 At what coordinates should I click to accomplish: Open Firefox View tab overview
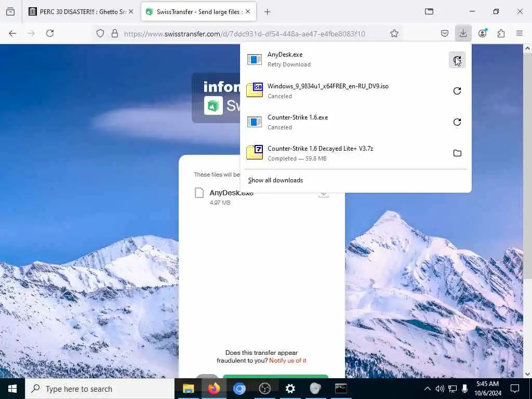pyautogui.click(x=10, y=12)
